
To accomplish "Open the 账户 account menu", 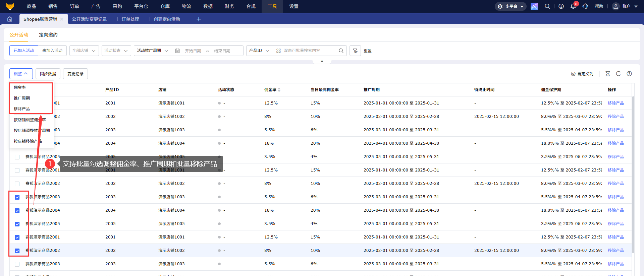I will (625, 6).
